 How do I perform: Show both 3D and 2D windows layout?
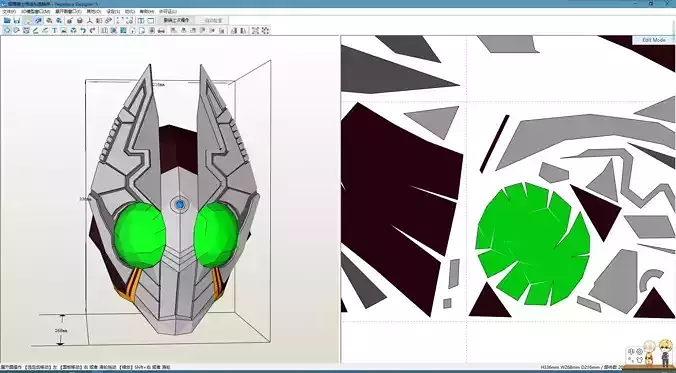pos(141,20)
